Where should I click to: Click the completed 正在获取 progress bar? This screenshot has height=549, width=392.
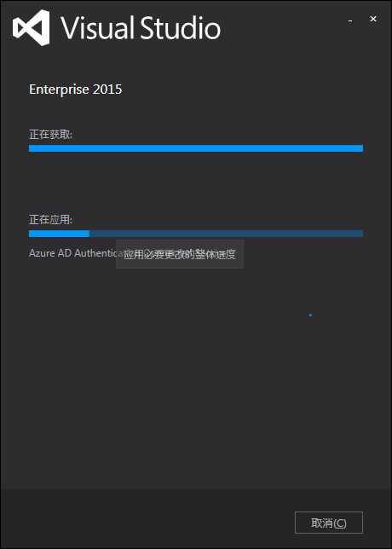(x=196, y=148)
